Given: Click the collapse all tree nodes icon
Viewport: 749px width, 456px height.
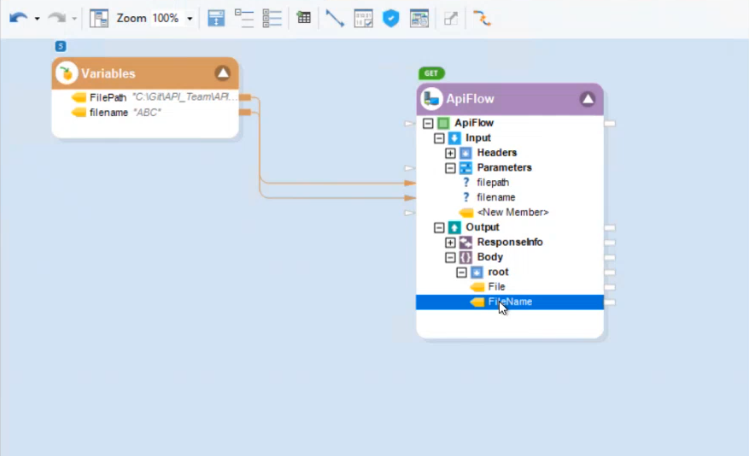Looking at the screenshot, I should click(244, 18).
